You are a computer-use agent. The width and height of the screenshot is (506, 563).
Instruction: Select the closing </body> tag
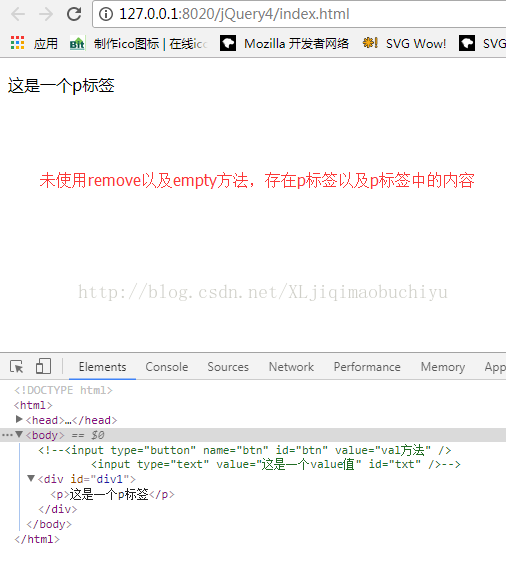point(49,525)
